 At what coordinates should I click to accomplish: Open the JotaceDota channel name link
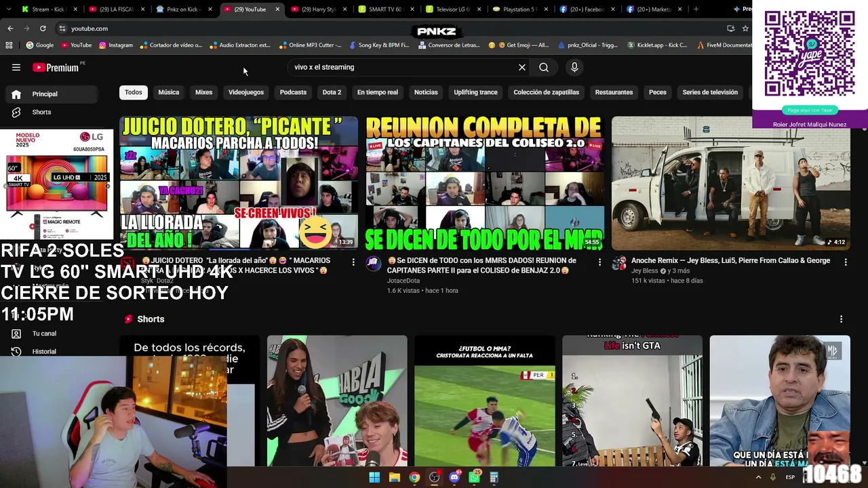click(x=403, y=281)
